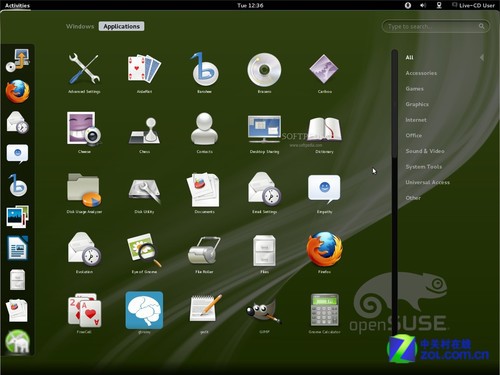
Task: Select the Internet category
Action: (x=416, y=120)
